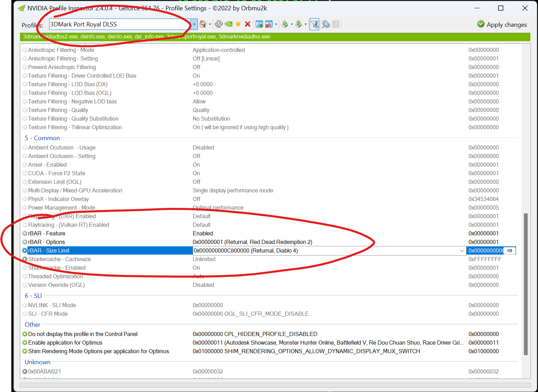This screenshot has width=538, height=392.
Task: Select the 'rBAR - Size Limit' setting name
Action: point(49,251)
